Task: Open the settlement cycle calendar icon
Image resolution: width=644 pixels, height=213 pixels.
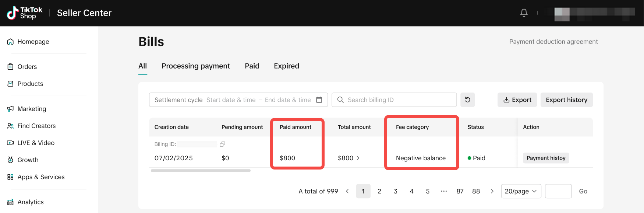Action: point(319,100)
